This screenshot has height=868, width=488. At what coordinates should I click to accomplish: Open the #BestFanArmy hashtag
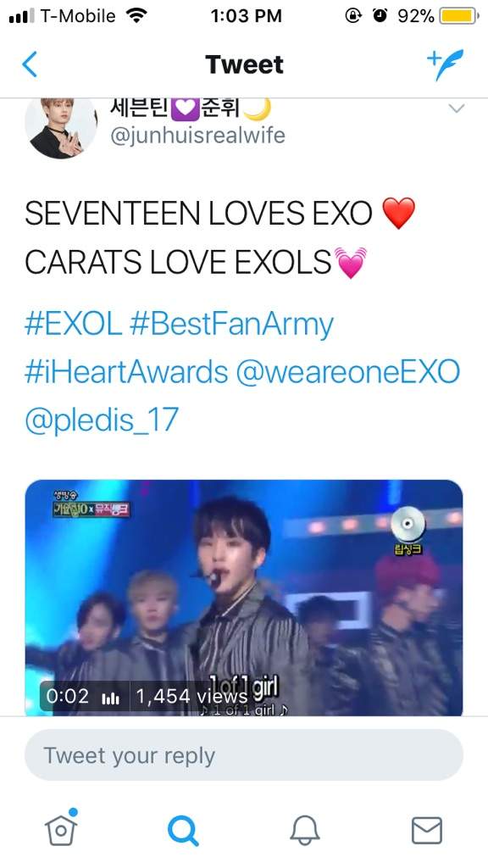coord(231,325)
